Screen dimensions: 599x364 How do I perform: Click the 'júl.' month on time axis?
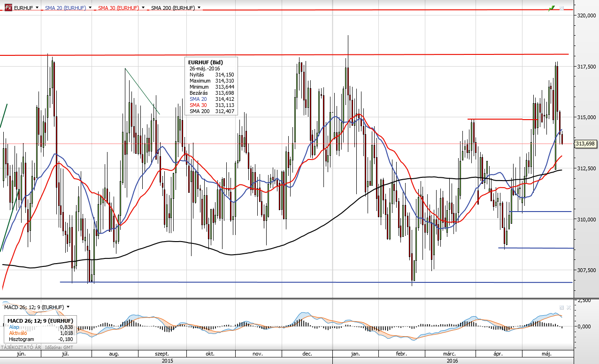pos(66,354)
